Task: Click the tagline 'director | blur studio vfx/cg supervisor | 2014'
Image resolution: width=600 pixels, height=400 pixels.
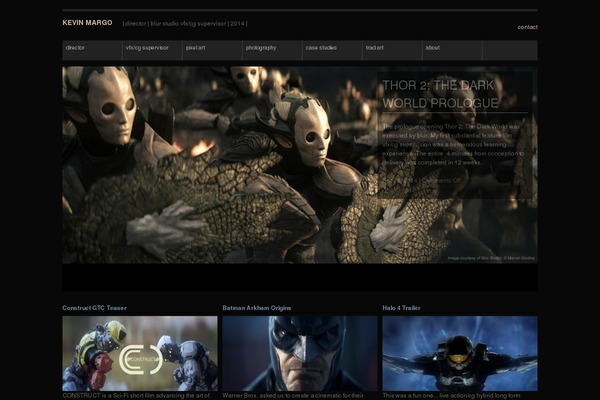Action: 185,24
